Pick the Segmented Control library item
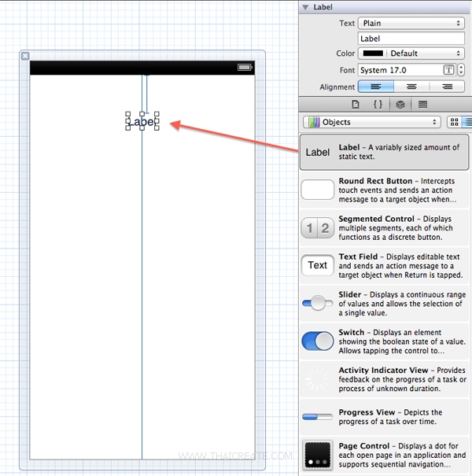 point(384,228)
